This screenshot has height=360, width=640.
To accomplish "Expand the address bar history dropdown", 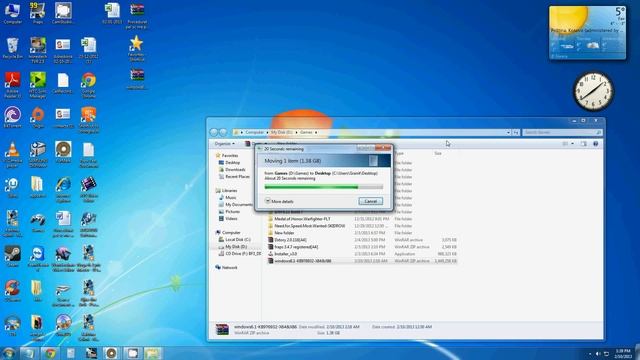I will [508, 132].
